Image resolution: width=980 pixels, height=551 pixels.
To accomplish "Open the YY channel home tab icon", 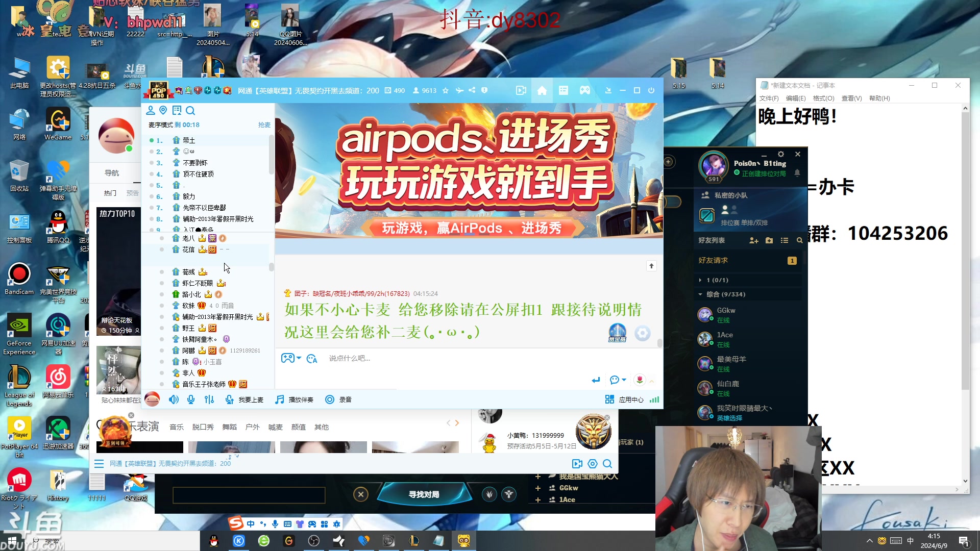I will pyautogui.click(x=542, y=90).
